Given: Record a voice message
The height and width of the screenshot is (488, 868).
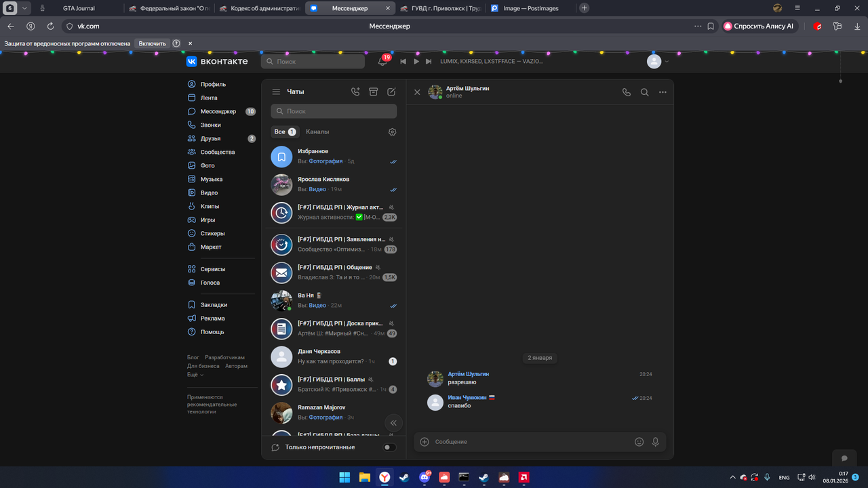Looking at the screenshot, I should (x=655, y=442).
